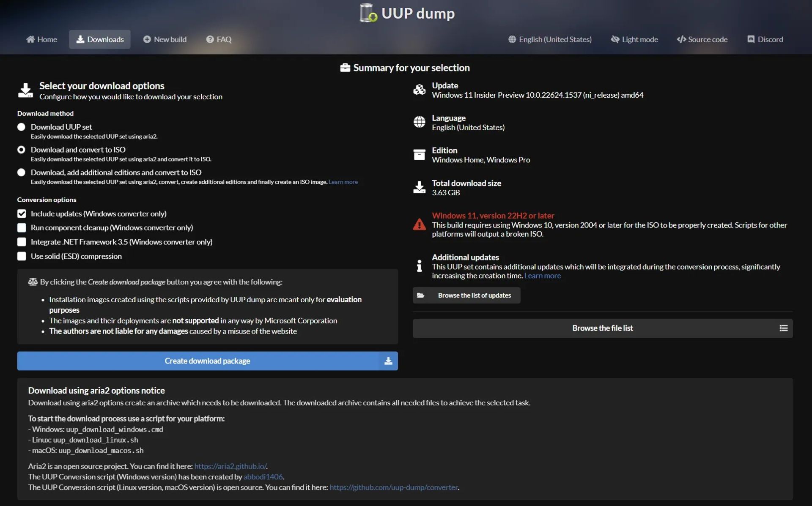Click the Discord icon in the top bar
This screenshot has width=812, height=506.
[752, 39]
